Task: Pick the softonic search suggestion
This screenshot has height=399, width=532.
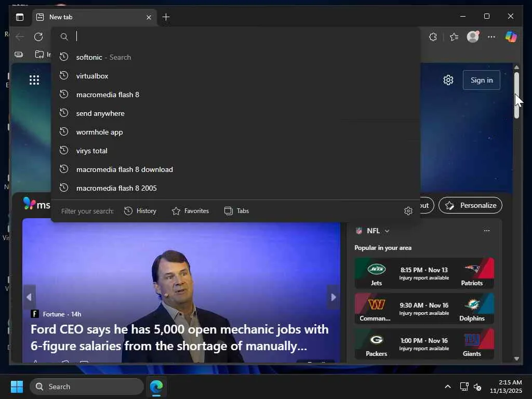Action: pos(235,57)
